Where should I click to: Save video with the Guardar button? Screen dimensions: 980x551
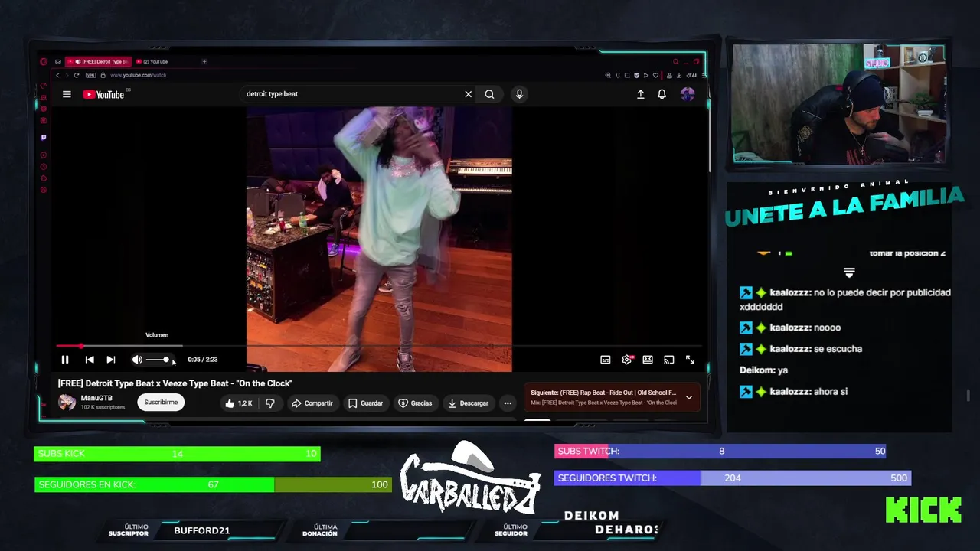click(x=365, y=403)
